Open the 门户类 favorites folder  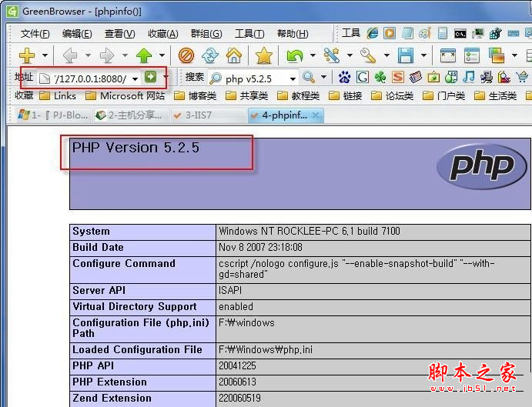(443, 96)
